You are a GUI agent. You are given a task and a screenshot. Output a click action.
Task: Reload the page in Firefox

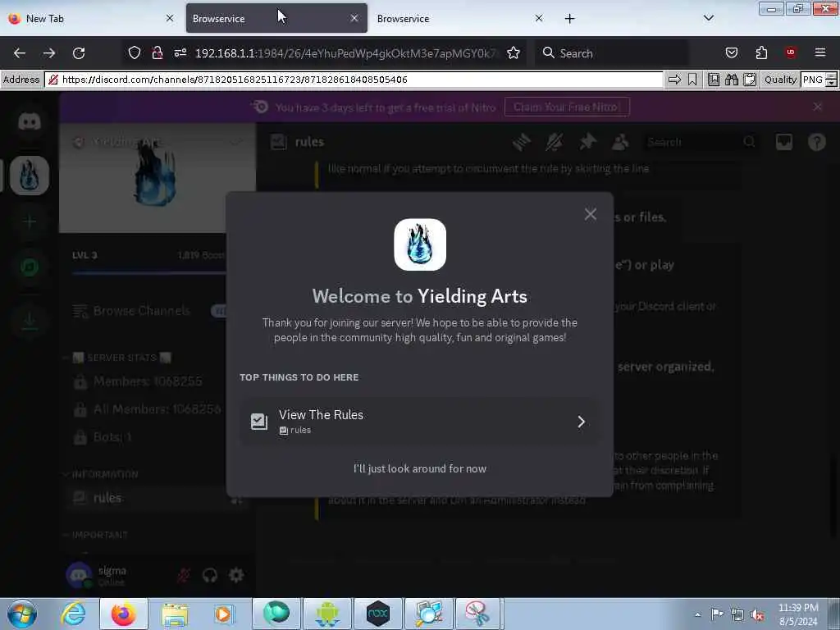click(x=79, y=53)
